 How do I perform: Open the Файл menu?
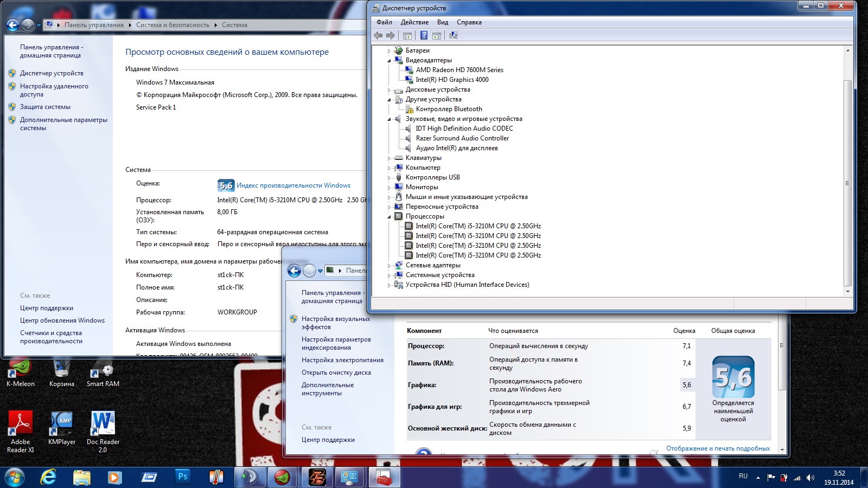coord(384,22)
